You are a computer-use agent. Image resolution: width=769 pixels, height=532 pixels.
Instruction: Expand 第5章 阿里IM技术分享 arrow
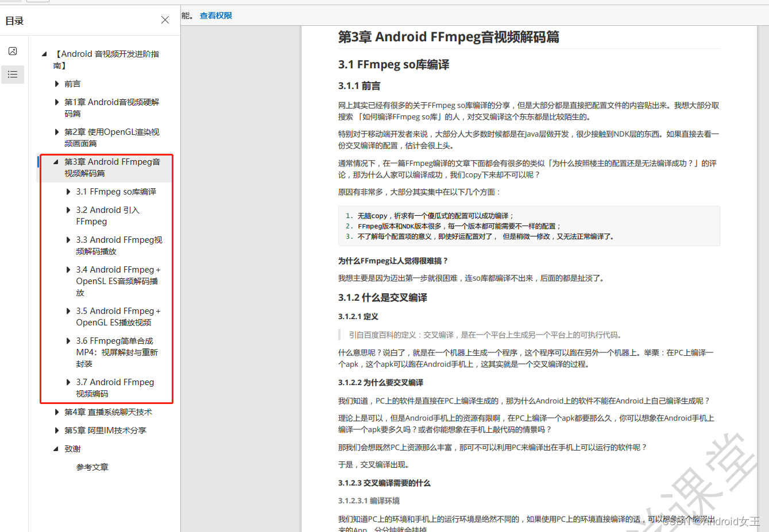(x=57, y=430)
